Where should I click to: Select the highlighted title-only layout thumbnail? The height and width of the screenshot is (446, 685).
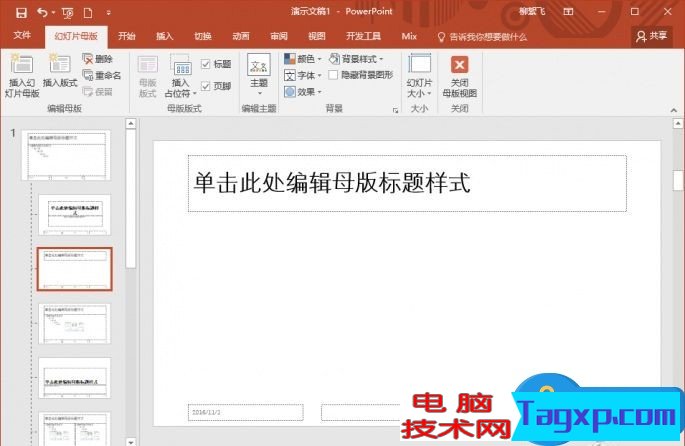75,269
